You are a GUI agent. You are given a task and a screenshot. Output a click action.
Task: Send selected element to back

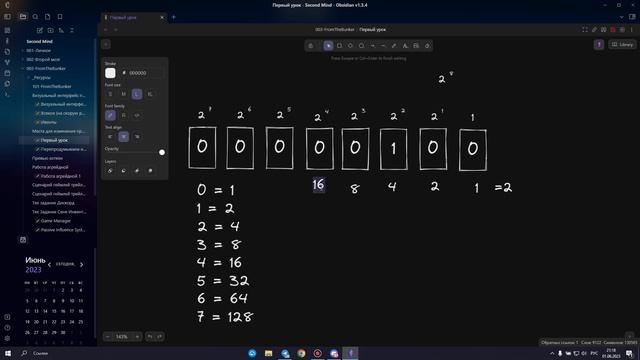110,171
